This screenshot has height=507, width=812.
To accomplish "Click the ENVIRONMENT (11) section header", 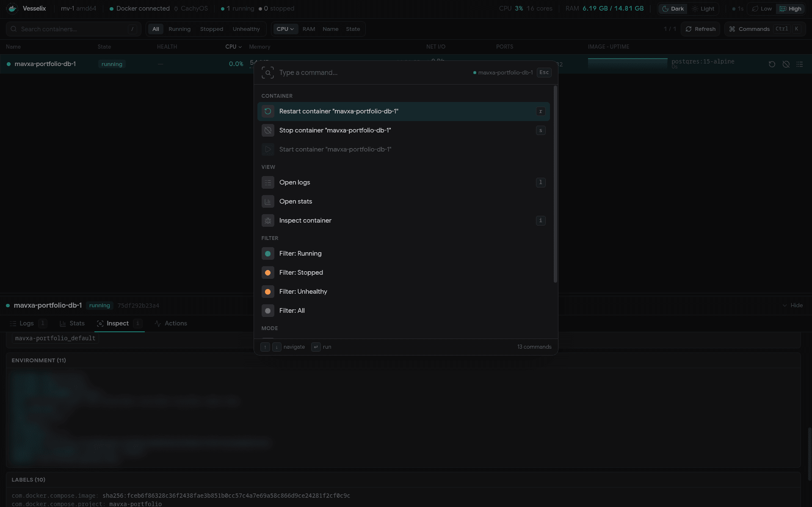I will coord(39,361).
